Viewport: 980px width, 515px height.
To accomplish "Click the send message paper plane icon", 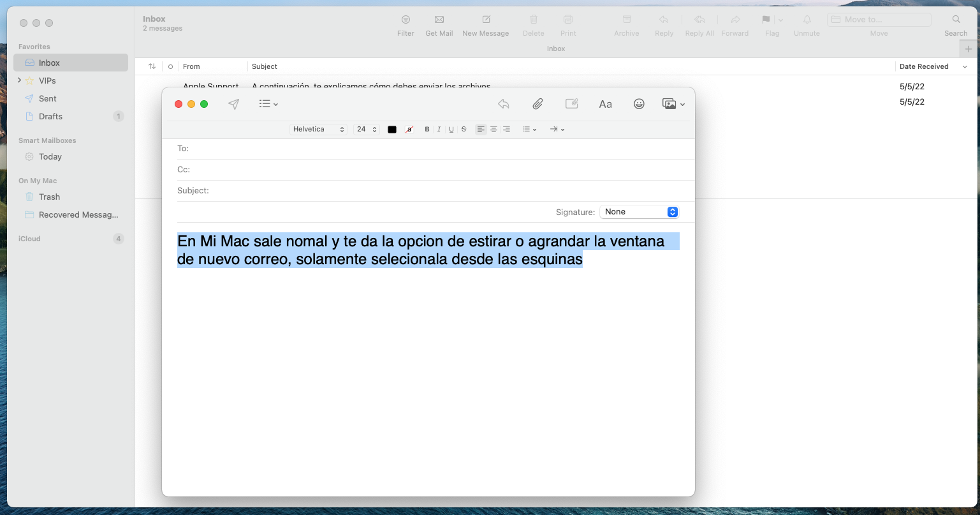I will [x=234, y=104].
